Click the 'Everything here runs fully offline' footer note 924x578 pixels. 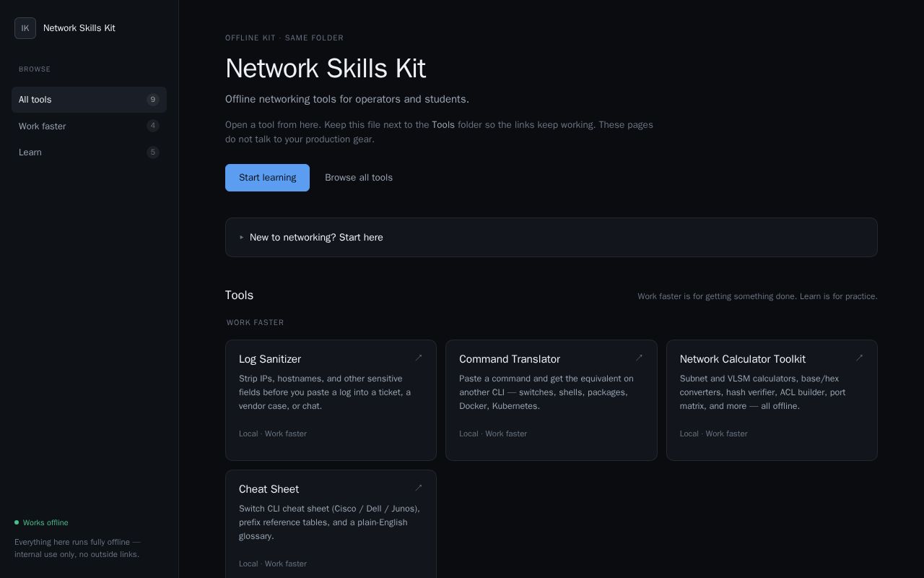[x=77, y=548]
